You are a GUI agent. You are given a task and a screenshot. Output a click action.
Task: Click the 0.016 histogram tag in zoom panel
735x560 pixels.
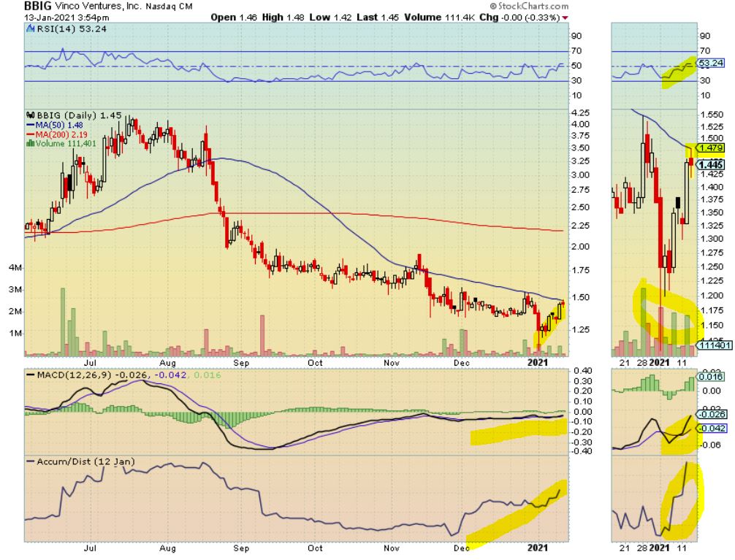pyautogui.click(x=711, y=377)
